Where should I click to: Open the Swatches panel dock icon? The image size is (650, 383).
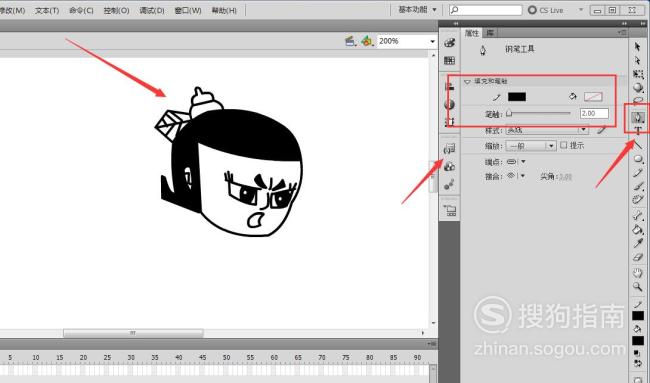449,61
